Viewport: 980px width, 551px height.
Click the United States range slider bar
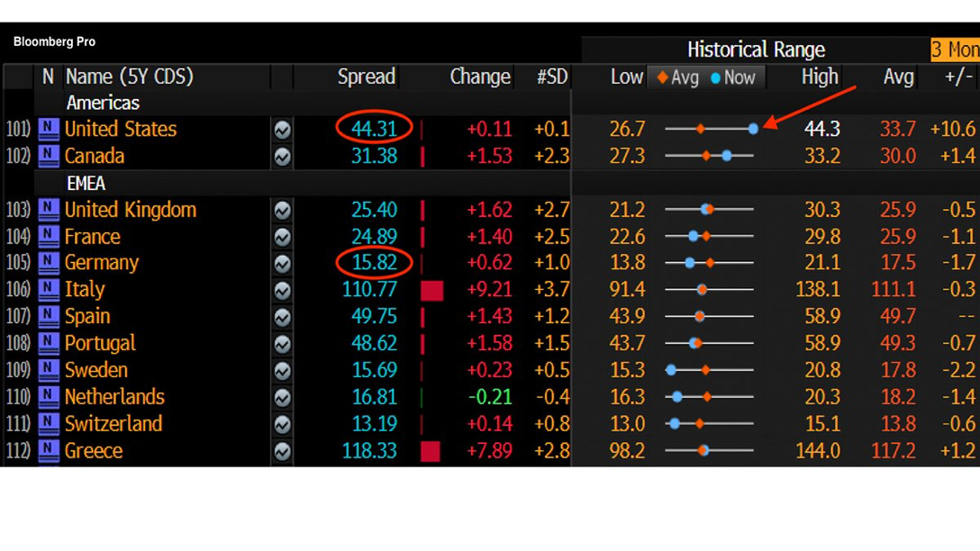(x=711, y=129)
